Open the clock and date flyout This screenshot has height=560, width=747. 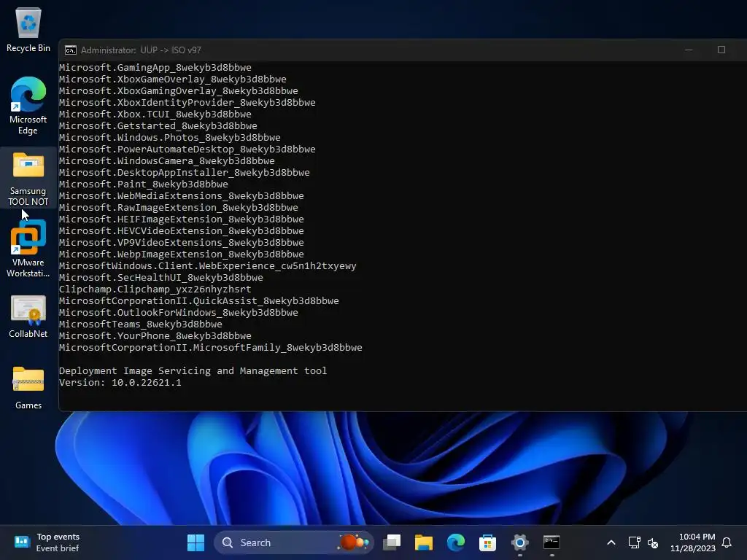pos(693,542)
